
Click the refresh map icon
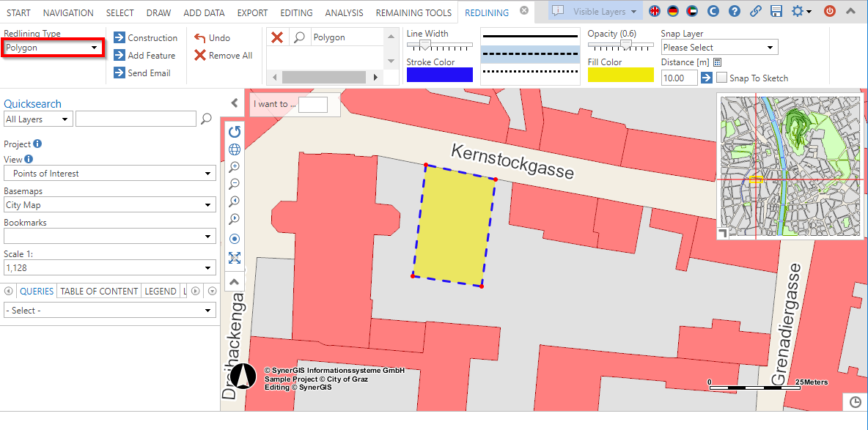tap(235, 132)
